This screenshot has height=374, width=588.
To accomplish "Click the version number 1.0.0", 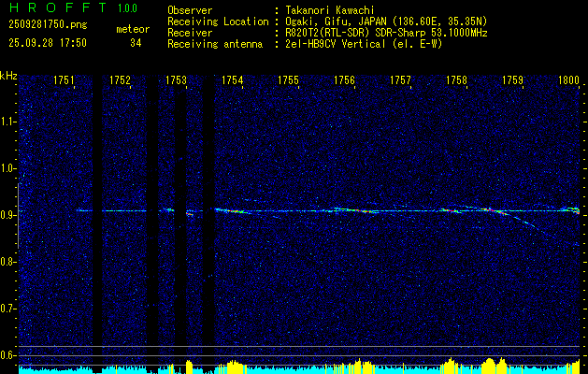I will [x=127, y=8].
